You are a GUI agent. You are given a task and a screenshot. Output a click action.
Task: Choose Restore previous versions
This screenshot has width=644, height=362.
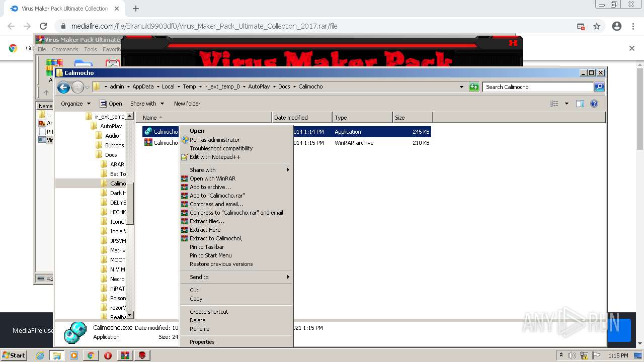pyautogui.click(x=221, y=264)
